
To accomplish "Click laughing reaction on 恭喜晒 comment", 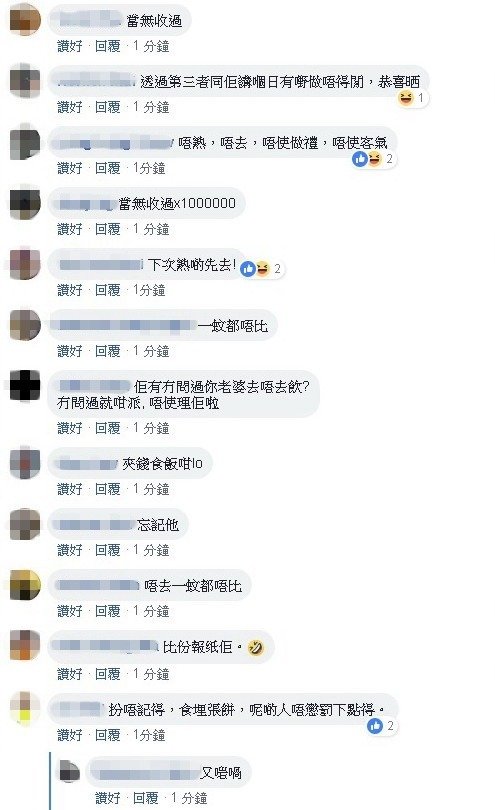I will point(407,98).
